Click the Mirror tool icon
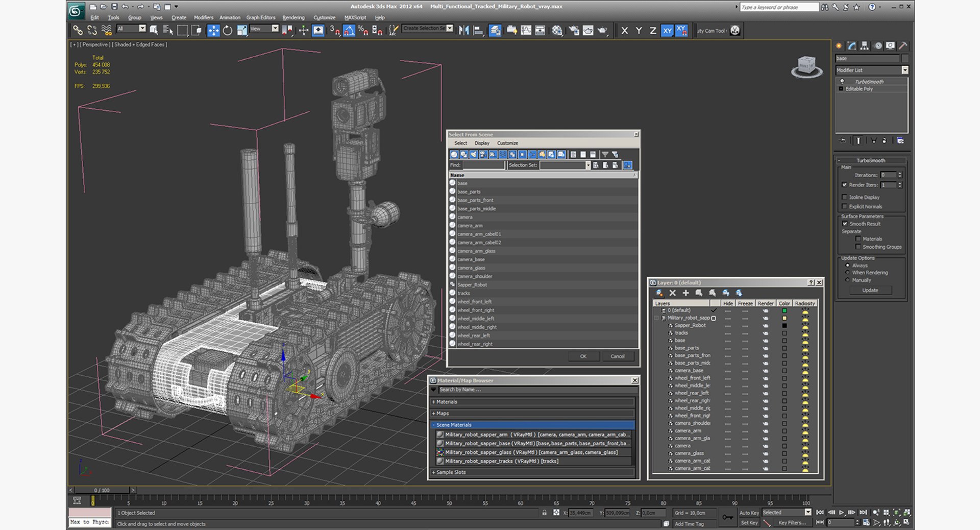980x530 pixels. click(463, 30)
